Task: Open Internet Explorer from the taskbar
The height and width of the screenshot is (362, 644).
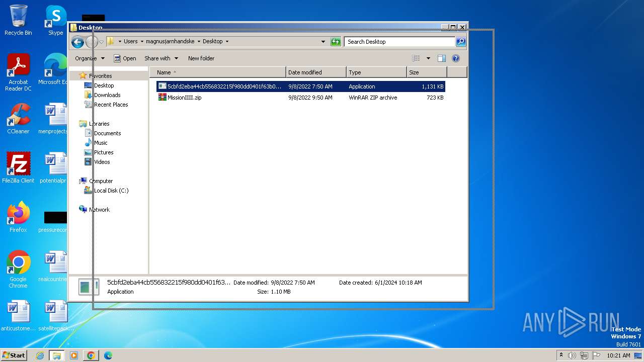Action: pos(40,355)
